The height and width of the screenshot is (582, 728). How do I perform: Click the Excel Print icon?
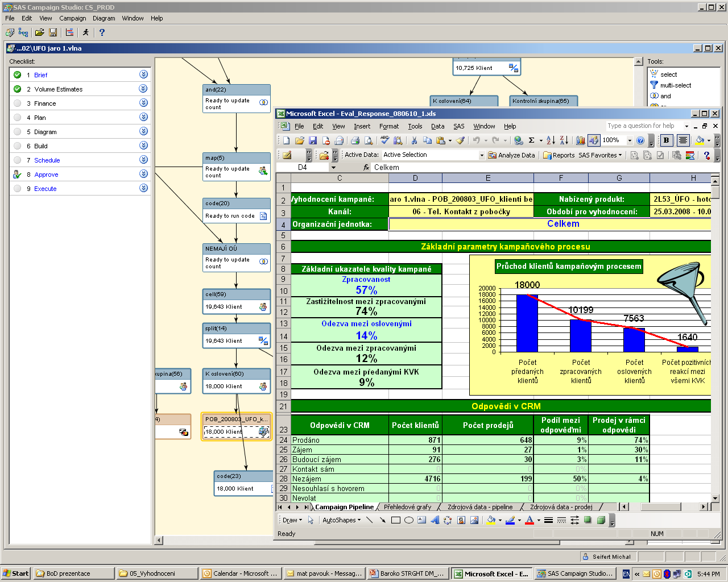click(355, 140)
